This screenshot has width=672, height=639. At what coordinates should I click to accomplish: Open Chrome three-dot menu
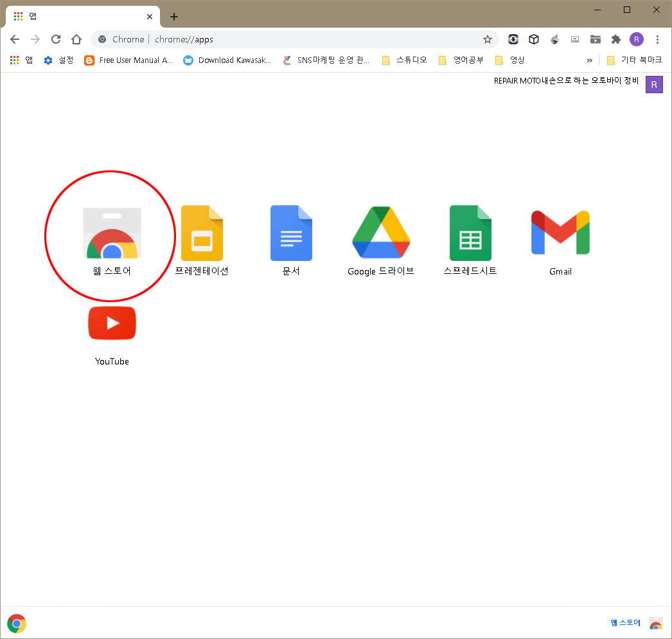click(657, 39)
